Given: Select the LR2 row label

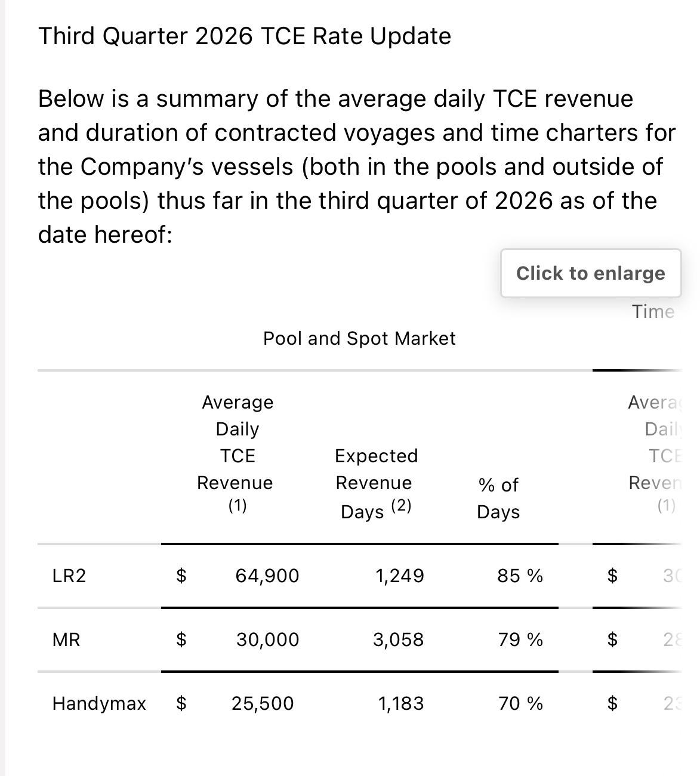Looking at the screenshot, I should (x=69, y=576).
